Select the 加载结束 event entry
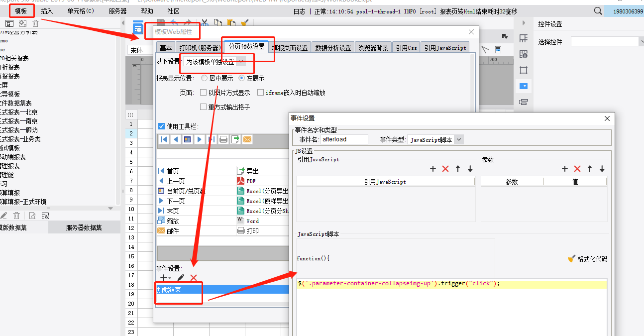Screen dimensions: 644x336 tap(222, 290)
